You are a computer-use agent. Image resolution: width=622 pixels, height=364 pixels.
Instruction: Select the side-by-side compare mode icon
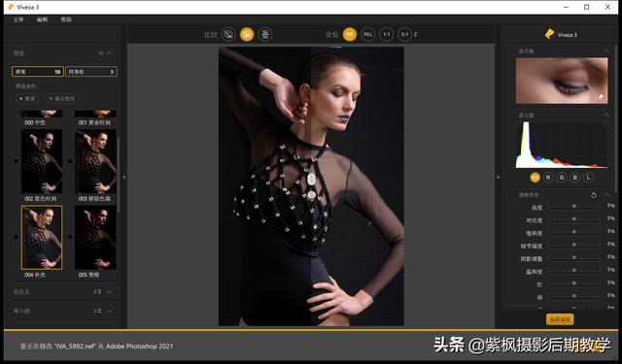265,35
